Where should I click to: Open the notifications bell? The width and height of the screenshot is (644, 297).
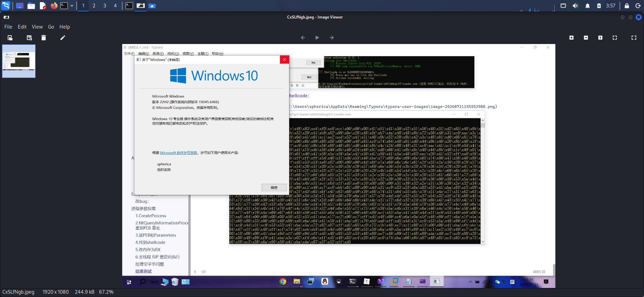(588, 6)
